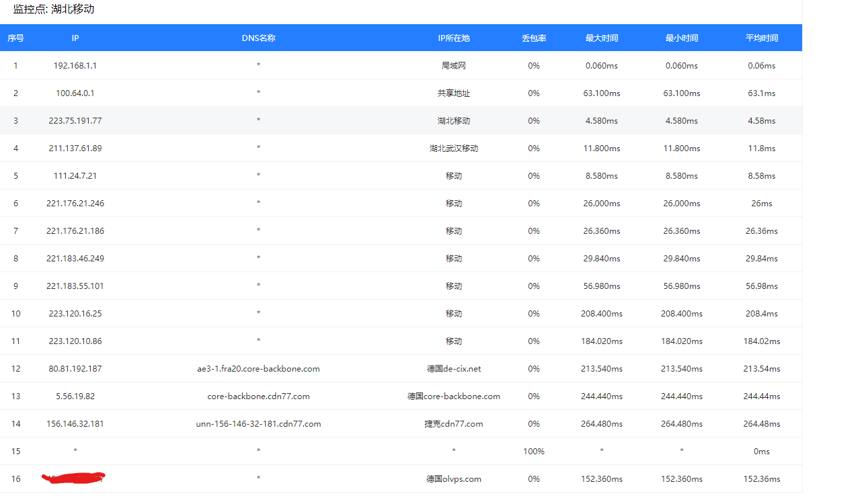The height and width of the screenshot is (504, 864).
Task: Select the 监控点: 湖北移动 heading
Action: click(54, 9)
